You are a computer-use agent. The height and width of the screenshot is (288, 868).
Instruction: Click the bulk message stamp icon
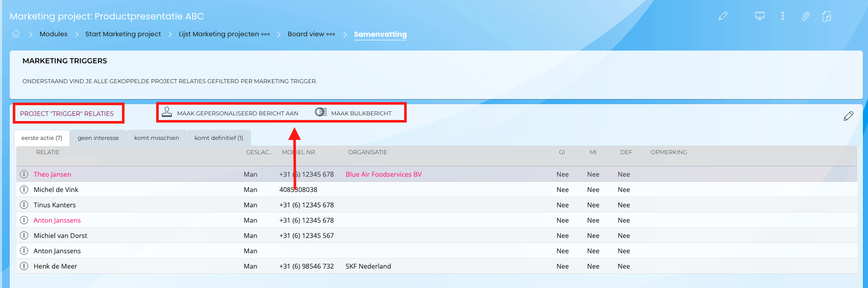321,112
